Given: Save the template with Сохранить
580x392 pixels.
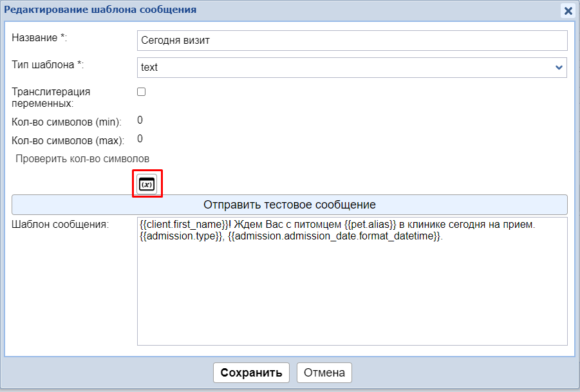Looking at the screenshot, I should [x=251, y=373].
